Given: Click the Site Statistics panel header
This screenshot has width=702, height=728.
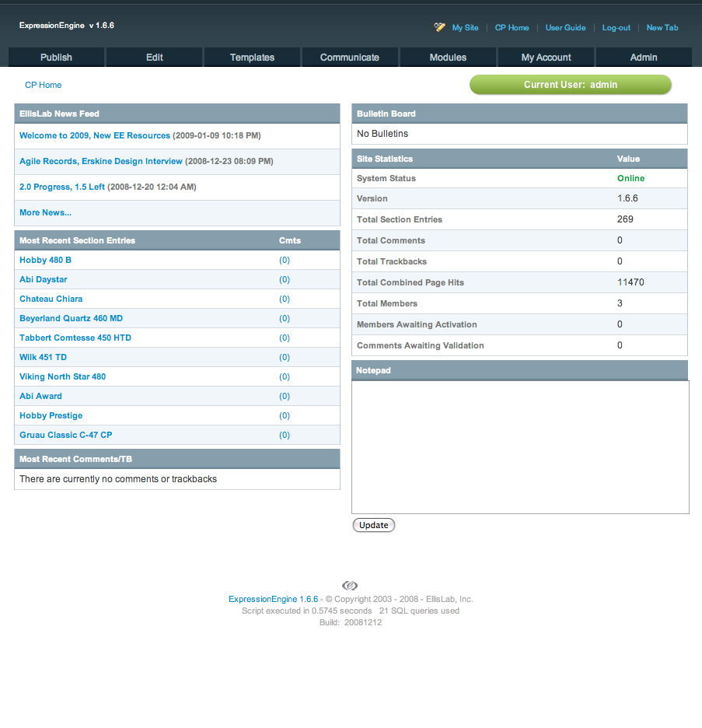Looking at the screenshot, I should click(519, 159).
